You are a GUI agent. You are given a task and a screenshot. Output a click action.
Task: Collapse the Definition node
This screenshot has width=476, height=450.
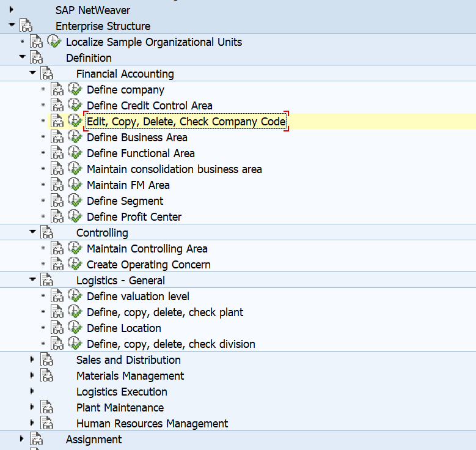click(22, 57)
